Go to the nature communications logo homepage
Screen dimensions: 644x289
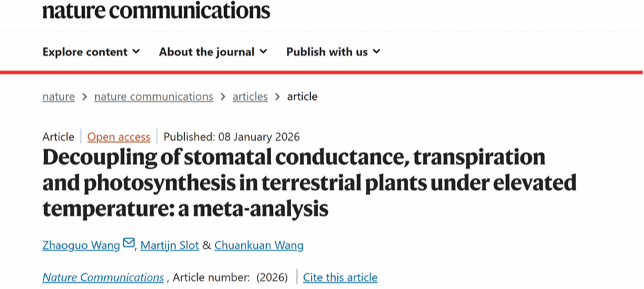pos(157,10)
